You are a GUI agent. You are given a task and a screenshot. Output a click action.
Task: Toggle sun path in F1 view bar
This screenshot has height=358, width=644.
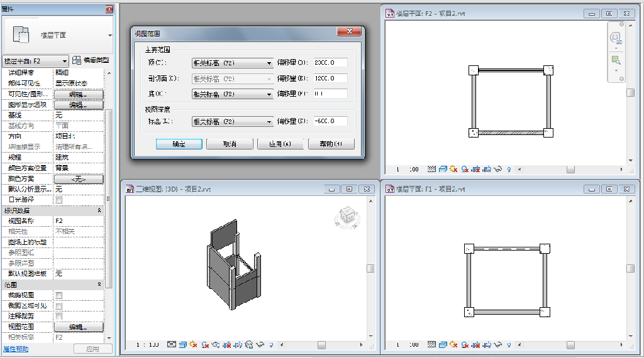coord(453,344)
